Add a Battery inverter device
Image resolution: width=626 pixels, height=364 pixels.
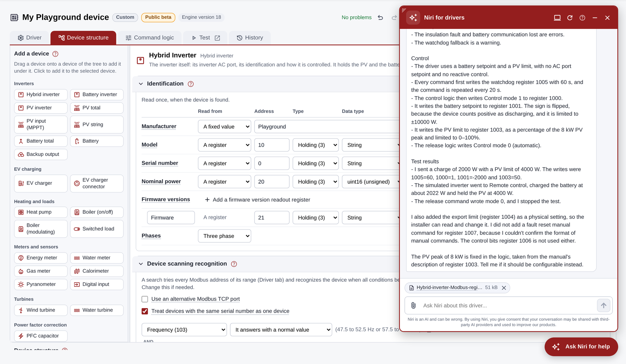(97, 94)
